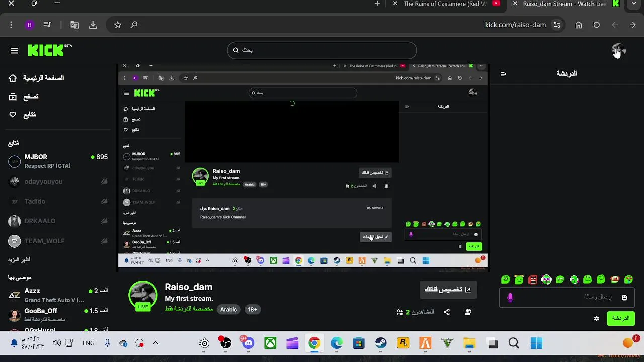Open Rockstar Games Launcher in taskbar
This screenshot has height=362, width=644.
pos(403,343)
